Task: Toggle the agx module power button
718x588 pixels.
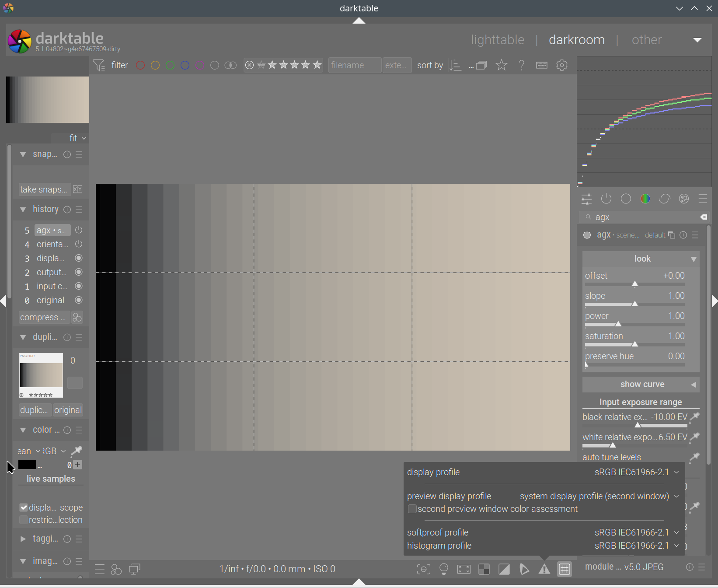Action: [x=587, y=235]
